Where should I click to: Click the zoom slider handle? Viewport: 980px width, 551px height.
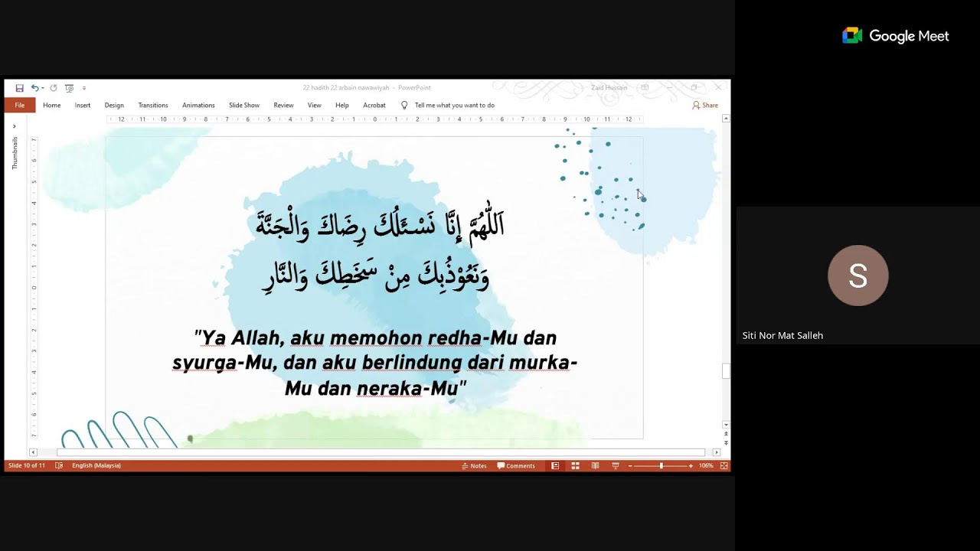(x=661, y=466)
